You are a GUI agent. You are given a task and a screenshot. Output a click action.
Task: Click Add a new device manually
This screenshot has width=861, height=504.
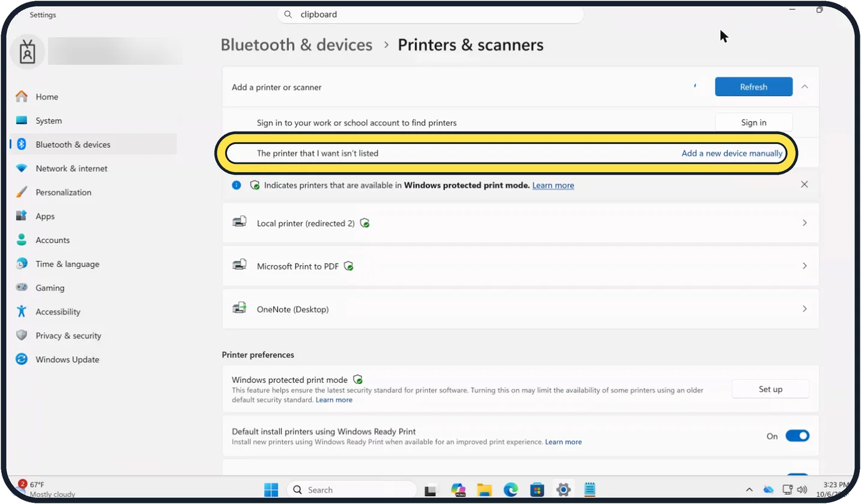732,154
